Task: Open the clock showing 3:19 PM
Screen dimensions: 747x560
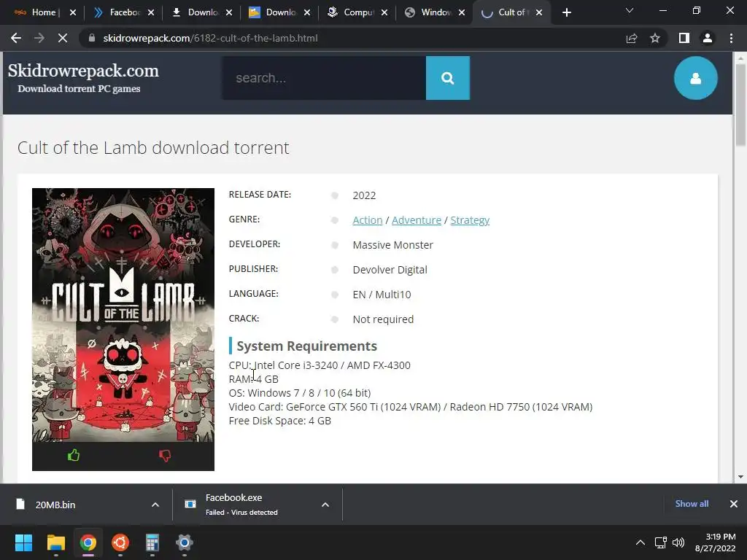Action: tap(716, 542)
